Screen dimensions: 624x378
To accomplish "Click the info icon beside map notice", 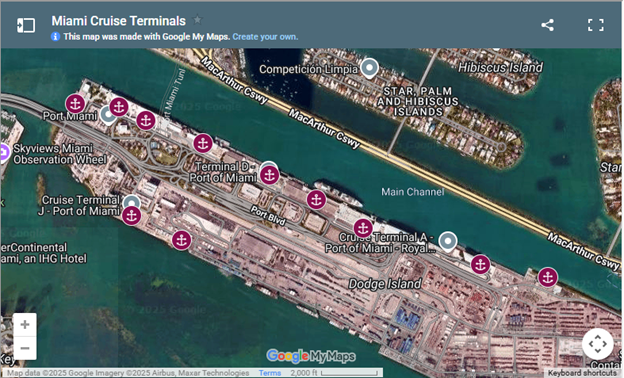I will (55, 37).
